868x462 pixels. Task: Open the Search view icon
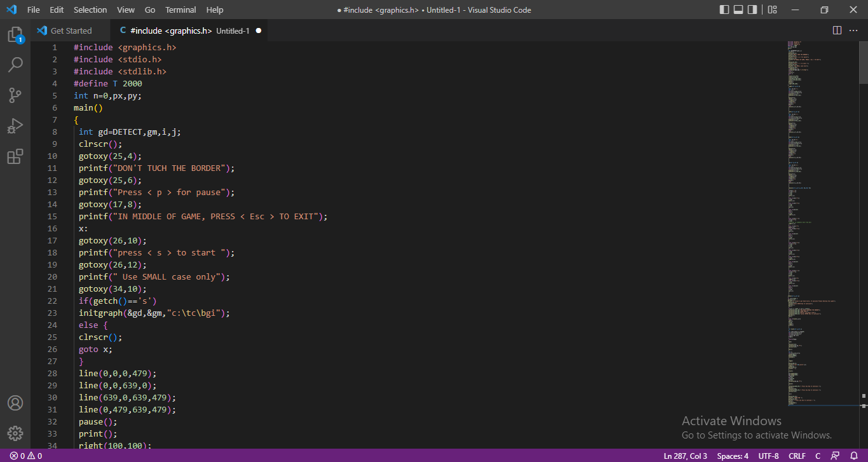(x=15, y=65)
